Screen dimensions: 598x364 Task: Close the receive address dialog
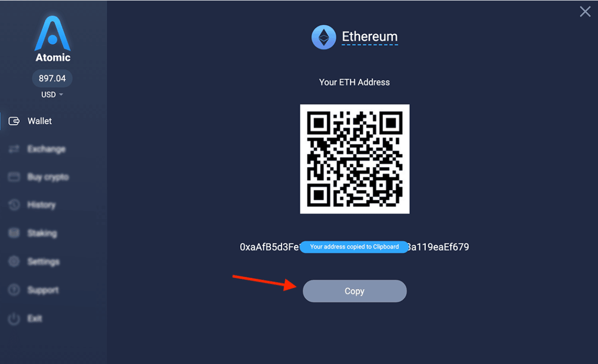point(585,12)
